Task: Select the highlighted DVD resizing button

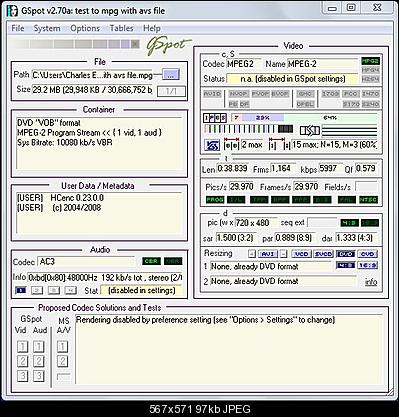Action: pyautogui.click(x=345, y=254)
